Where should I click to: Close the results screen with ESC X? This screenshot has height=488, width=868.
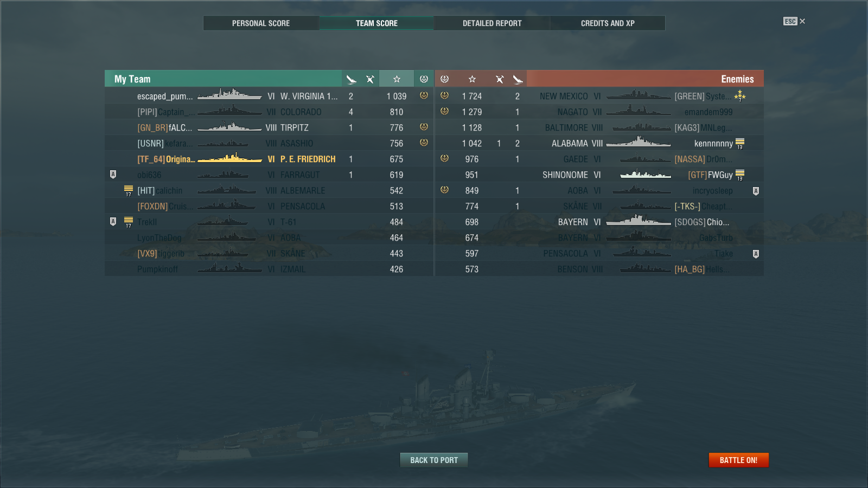794,22
